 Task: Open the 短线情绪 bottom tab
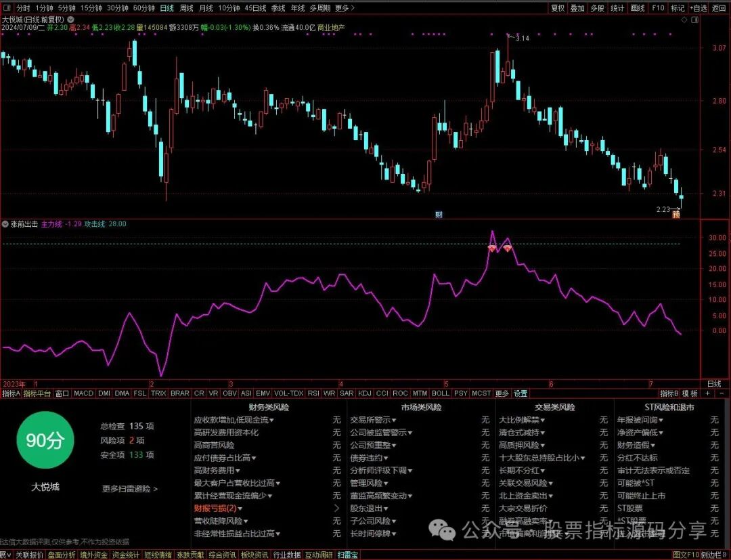pyautogui.click(x=158, y=555)
